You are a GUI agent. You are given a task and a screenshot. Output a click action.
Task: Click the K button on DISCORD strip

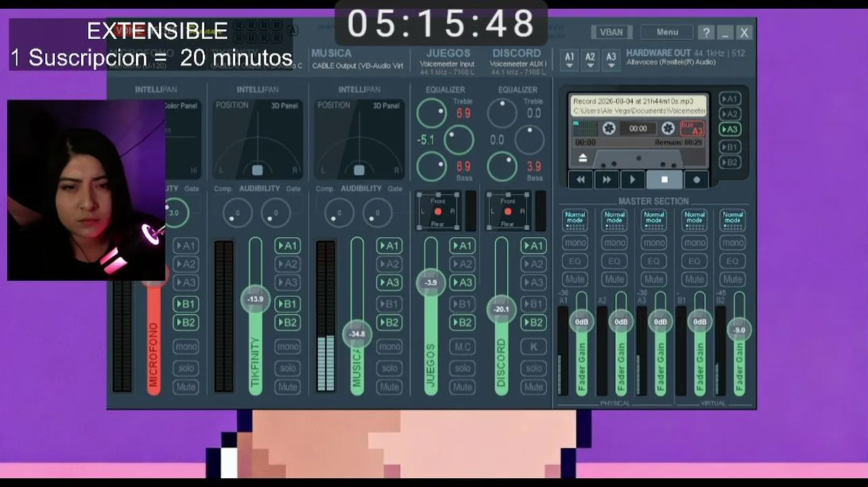pyautogui.click(x=533, y=347)
